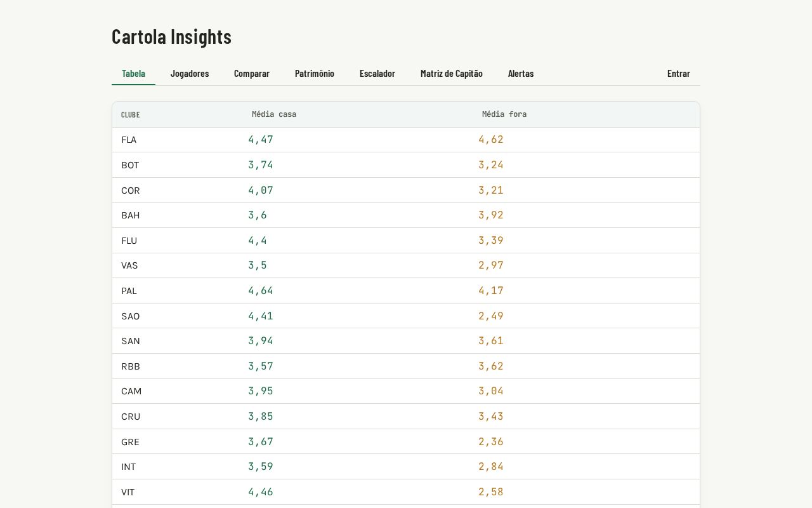The width and height of the screenshot is (812, 508).
Task: Click the COR club cell
Action: tap(131, 190)
